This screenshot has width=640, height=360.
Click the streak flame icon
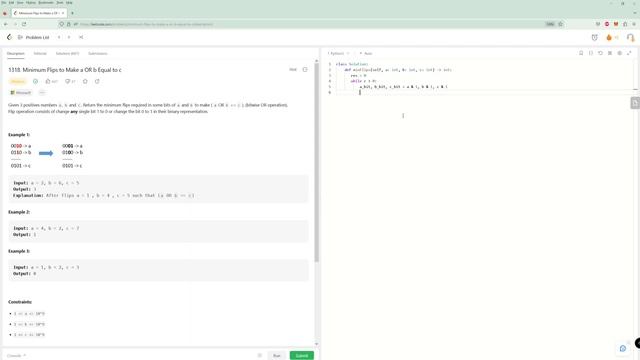609,38
